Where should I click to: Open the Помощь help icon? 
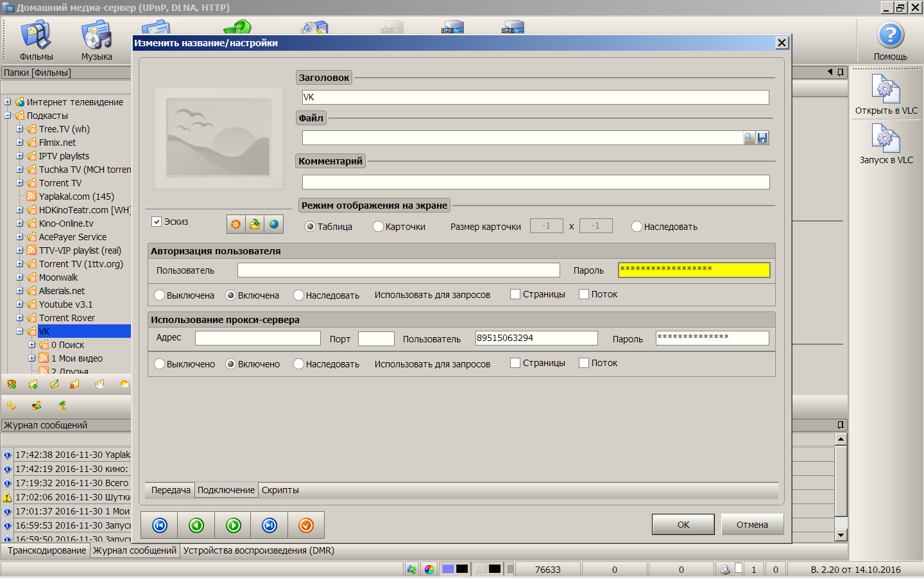click(x=890, y=37)
